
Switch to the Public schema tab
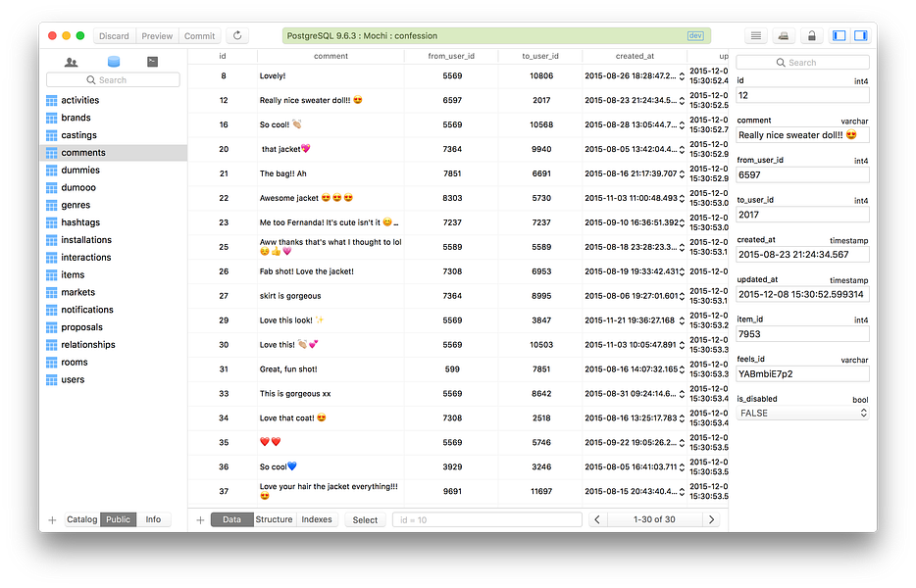[x=118, y=519]
